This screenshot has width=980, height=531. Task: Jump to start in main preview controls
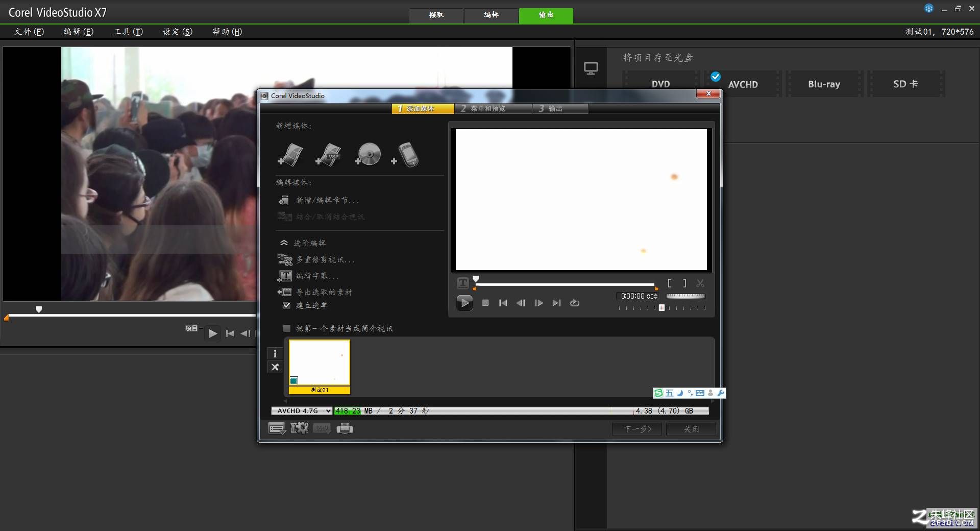pos(230,333)
